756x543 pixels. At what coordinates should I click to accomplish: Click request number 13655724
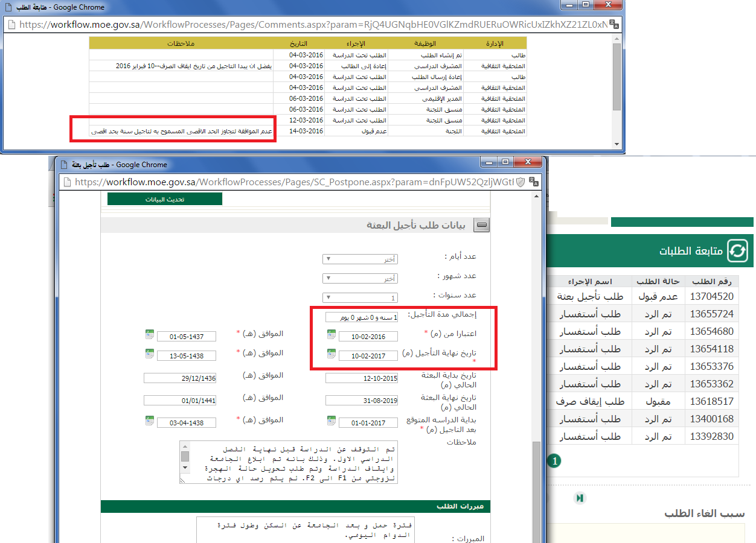point(711,314)
